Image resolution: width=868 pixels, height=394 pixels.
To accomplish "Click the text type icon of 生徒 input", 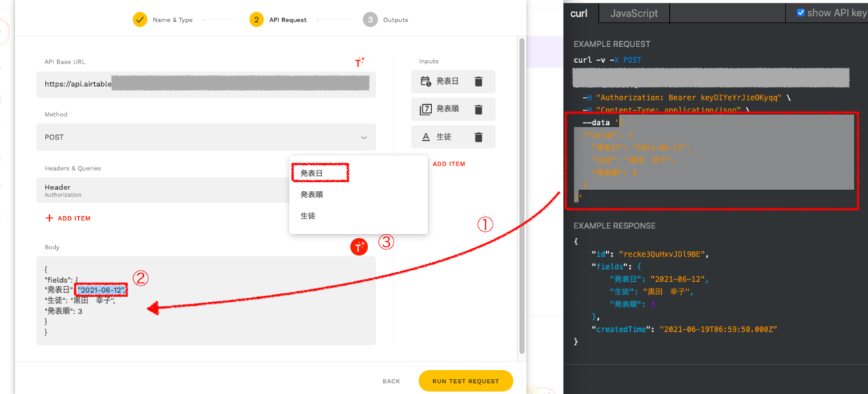I will click(425, 137).
